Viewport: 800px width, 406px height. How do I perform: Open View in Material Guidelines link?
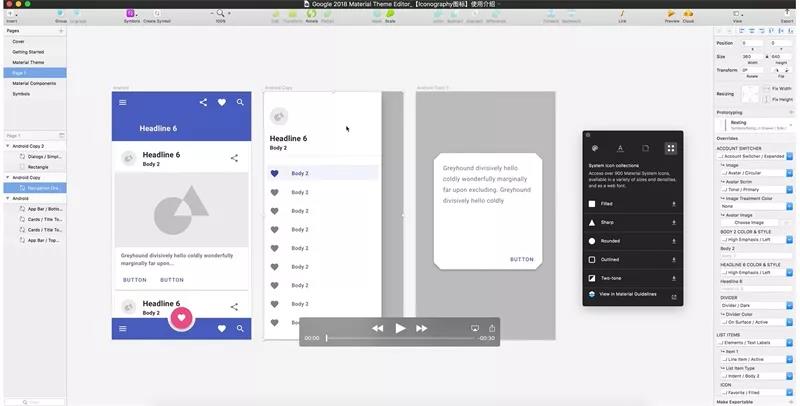click(630, 295)
